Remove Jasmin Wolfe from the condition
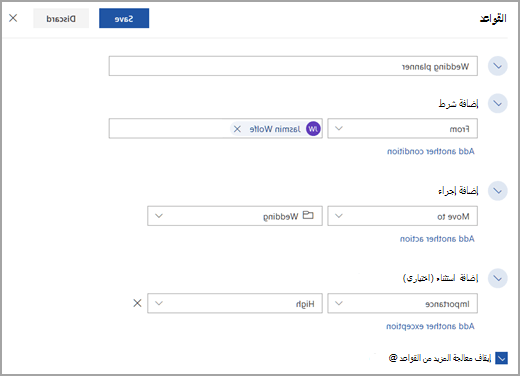 [x=237, y=129]
